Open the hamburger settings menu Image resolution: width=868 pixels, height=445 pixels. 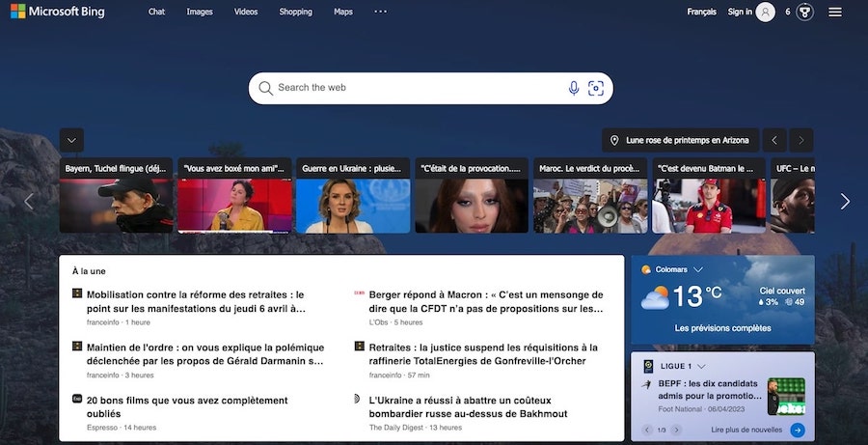pyautogui.click(x=835, y=12)
